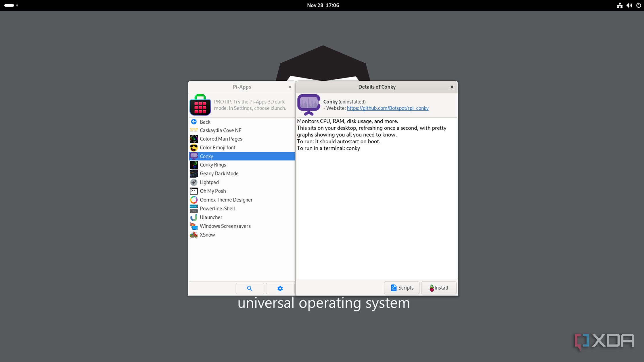Select the Color Emoji font sunglasses icon
644x362 pixels.
[x=194, y=148]
